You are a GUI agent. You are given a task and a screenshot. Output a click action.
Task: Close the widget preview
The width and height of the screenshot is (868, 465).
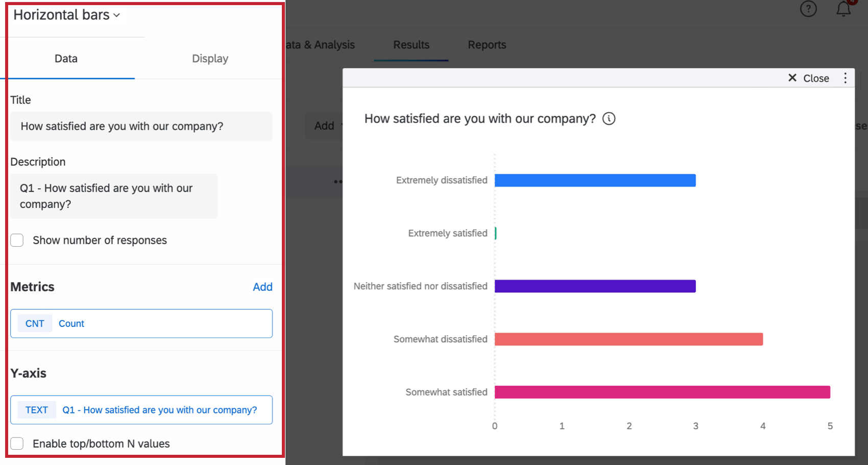pyautogui.click(x=808, y=78)
